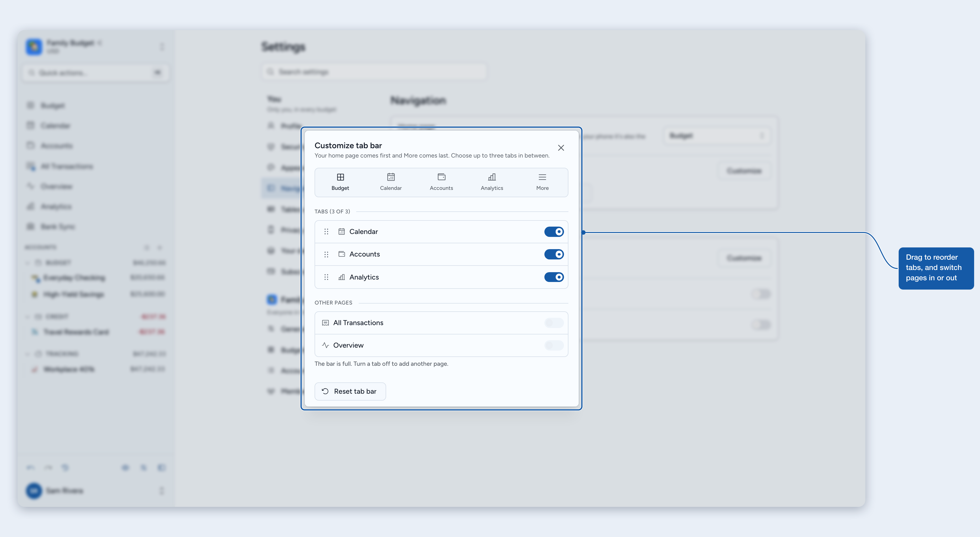This screenshot has width=980, height=537.
Task: Click the 'The bar is full' hint text
Action: click(381, 364)
